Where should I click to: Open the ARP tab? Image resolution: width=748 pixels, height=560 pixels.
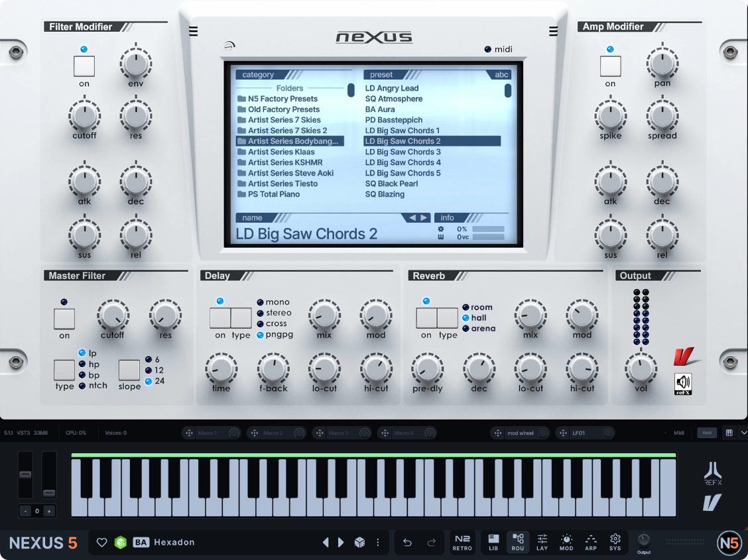pos(591,542)
